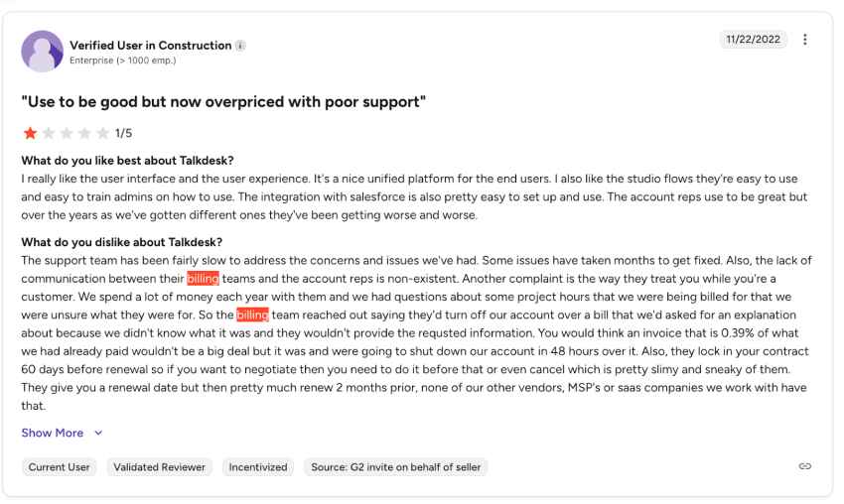
Task: Open the three-dot review options menu
Action: pos(805,40)
